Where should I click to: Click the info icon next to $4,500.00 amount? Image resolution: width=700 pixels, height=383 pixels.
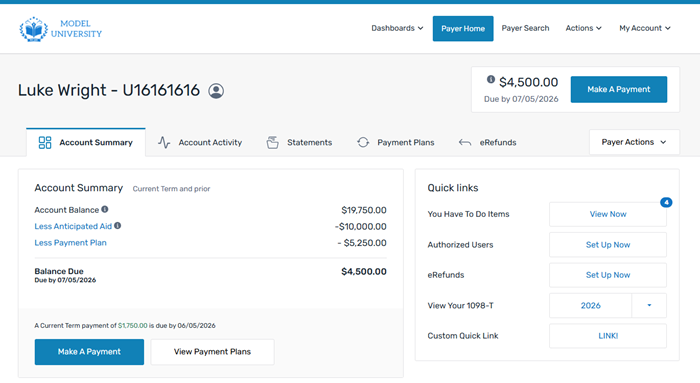click(491, 79)
